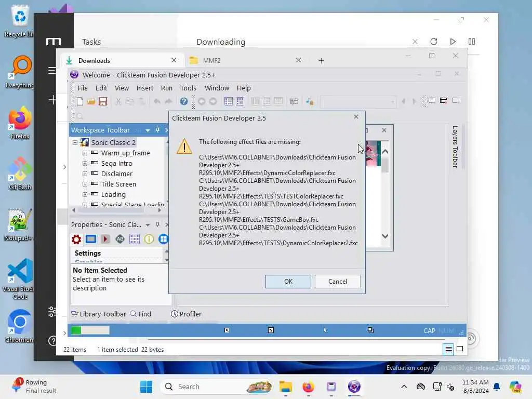Screen dimensions: 532x399
Task: Open Chromium desktop shortcut
Action: [19, 326]
